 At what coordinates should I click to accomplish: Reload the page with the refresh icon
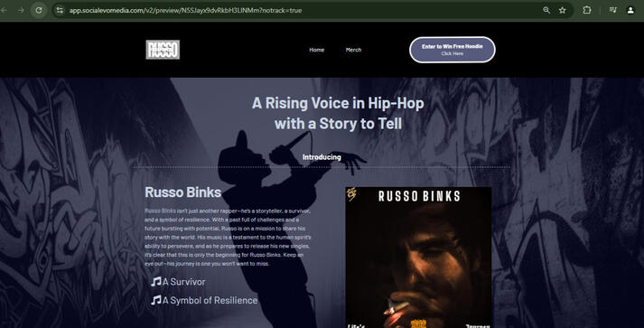click(39, 10)
